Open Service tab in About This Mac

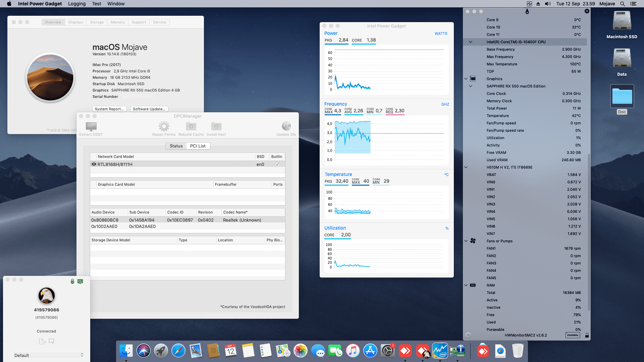click(159, 22)
